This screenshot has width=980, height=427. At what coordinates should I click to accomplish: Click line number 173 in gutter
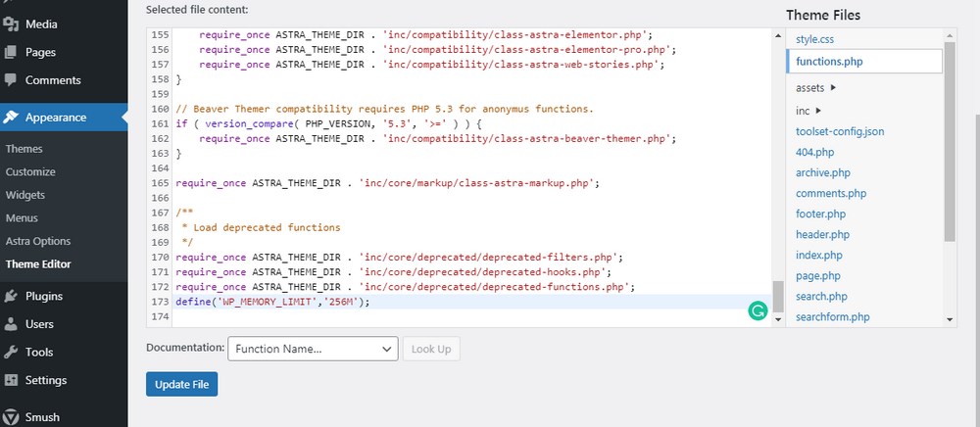pyautogui.click(x=161, y=303)
